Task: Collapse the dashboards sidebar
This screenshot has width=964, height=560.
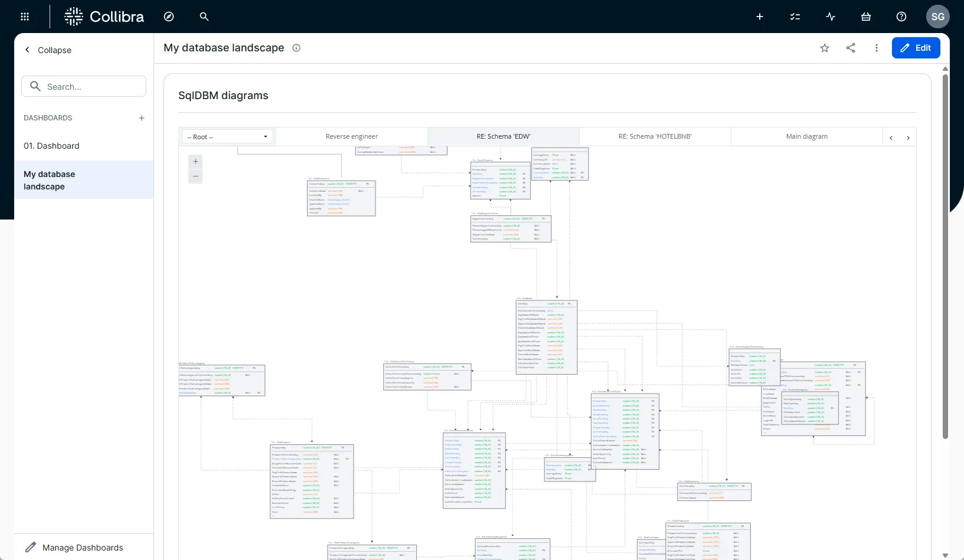Action: [48, 50]
